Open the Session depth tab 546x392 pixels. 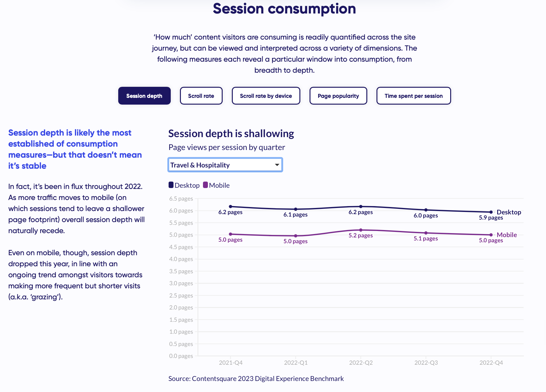coord(144,96)
